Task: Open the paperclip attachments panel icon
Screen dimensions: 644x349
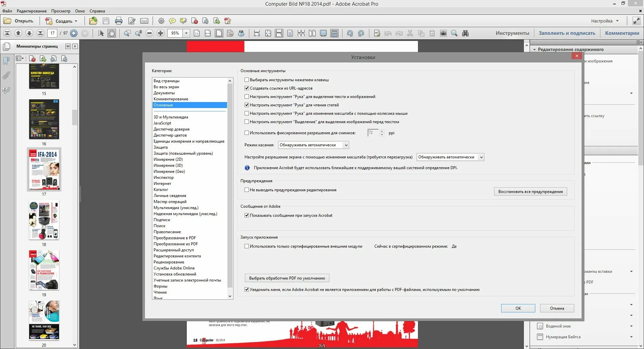Action: tap(6, 75)
